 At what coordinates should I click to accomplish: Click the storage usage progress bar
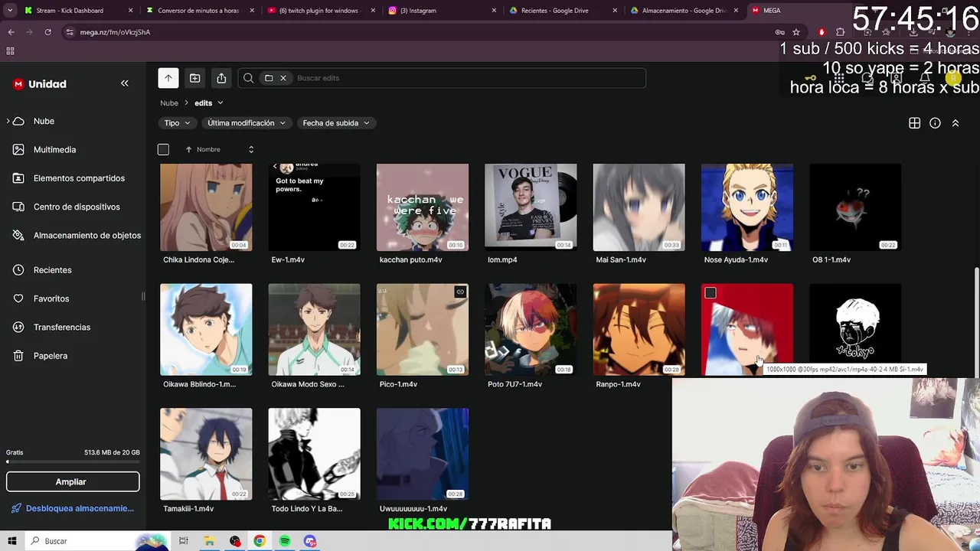(x=73, y=462)
